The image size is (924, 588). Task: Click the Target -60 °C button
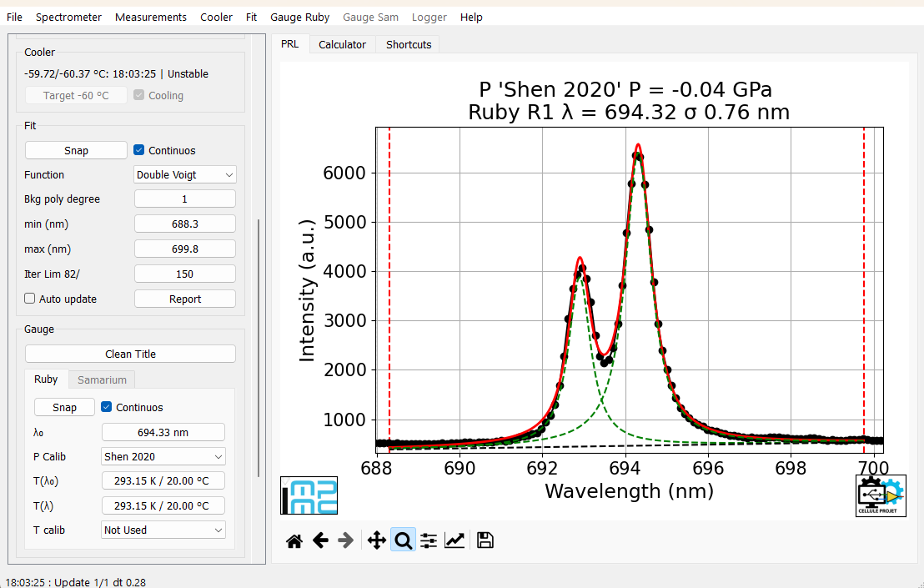pyautogui.click(x=76, y=95)
